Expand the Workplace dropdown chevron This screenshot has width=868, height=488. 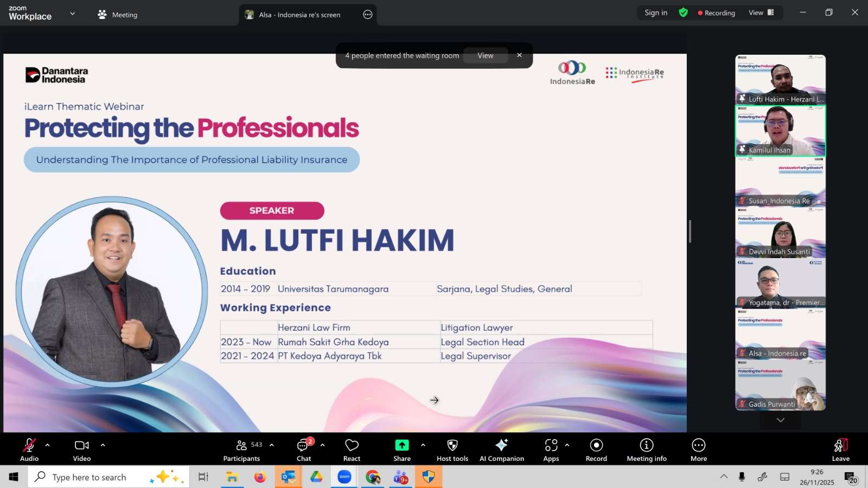click(x=73, y=14)
